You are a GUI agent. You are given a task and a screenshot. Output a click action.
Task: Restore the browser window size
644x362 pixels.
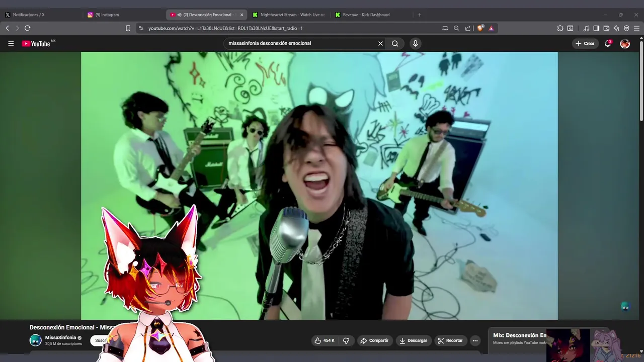click(x=621, y=15)
